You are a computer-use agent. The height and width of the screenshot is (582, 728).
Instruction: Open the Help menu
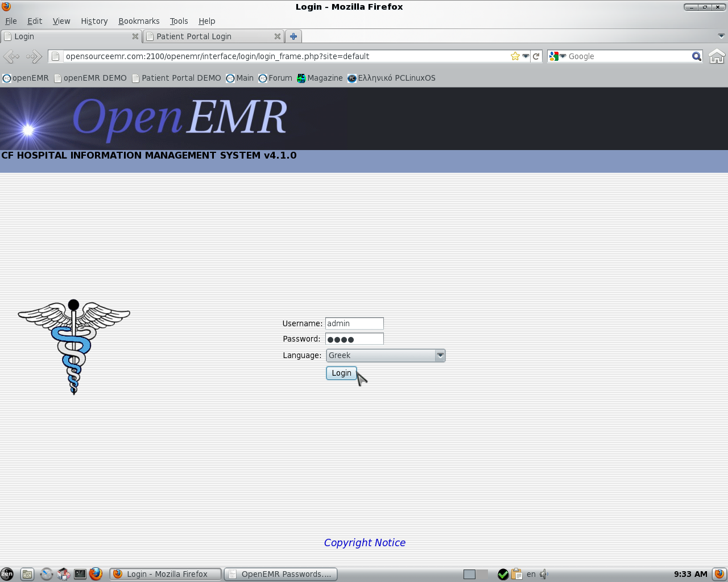(206, 21)
